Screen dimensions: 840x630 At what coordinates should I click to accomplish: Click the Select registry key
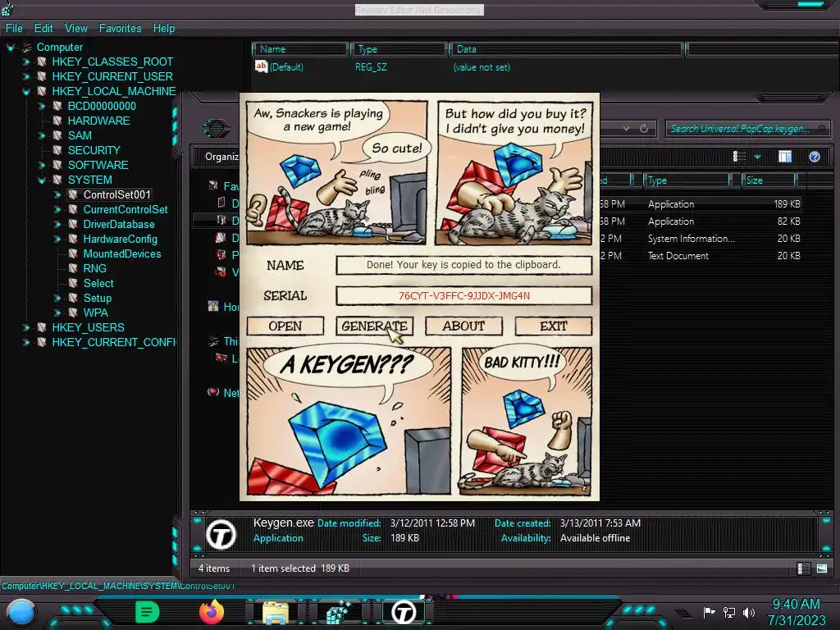(98, 283)
